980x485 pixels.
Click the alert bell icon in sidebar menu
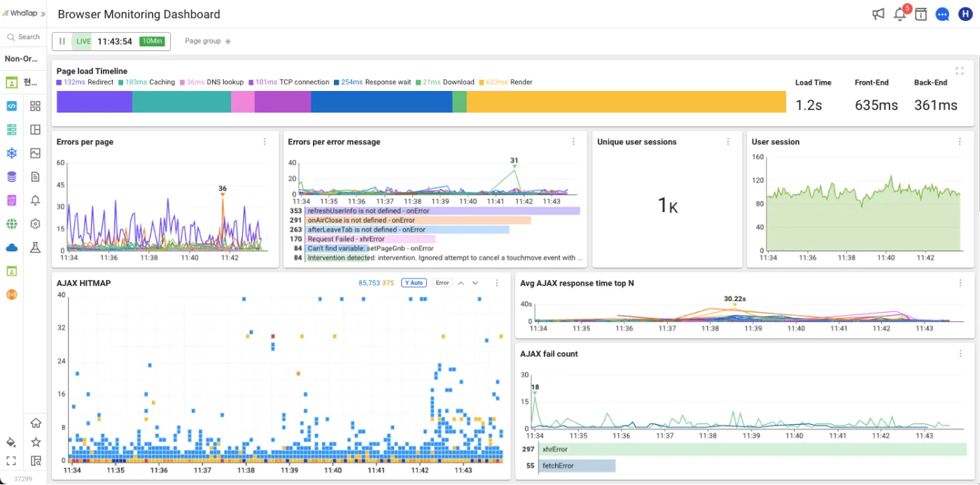tap(35, 200)
